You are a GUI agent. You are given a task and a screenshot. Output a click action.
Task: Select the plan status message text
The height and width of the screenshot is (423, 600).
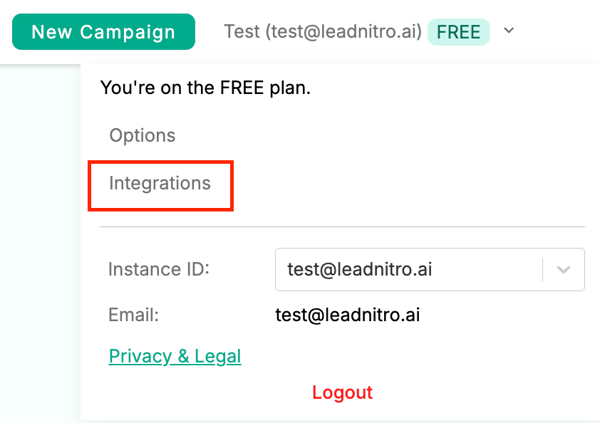[x=206, y=88]
